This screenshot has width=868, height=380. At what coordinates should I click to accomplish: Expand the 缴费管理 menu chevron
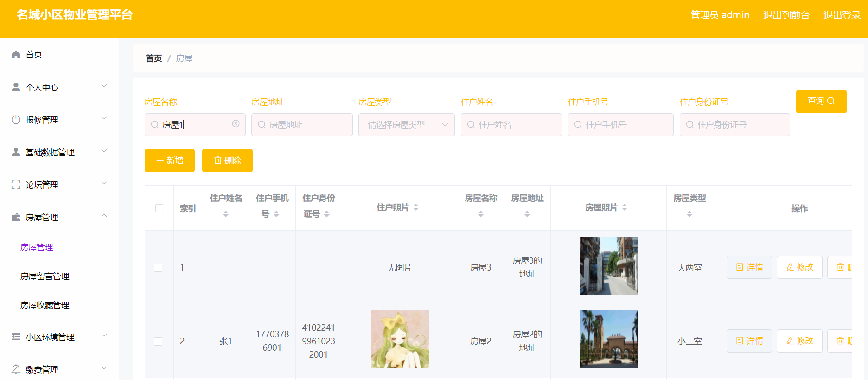[x=104, y=368]
